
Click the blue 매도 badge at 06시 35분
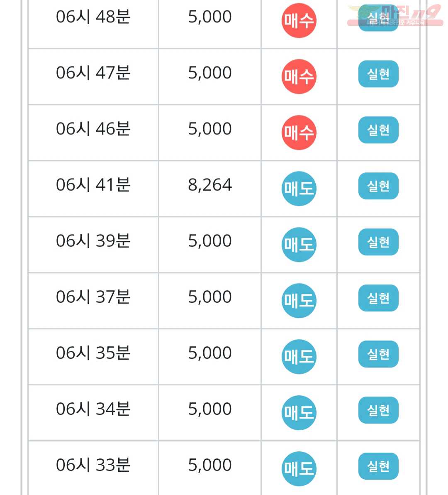point(299,357)
